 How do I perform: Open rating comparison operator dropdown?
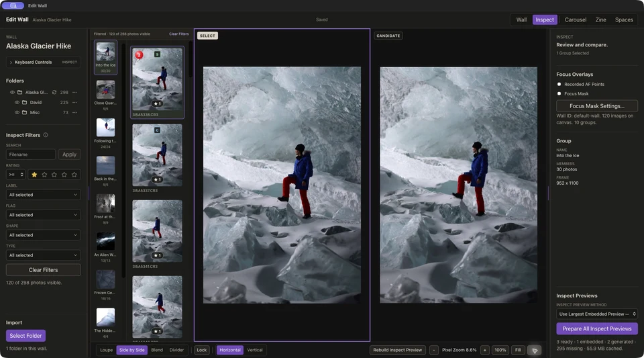click(16, 175)
